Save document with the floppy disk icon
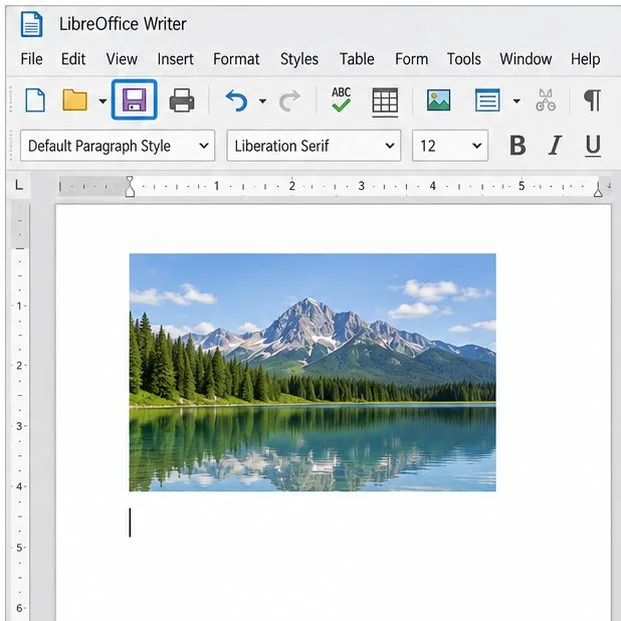This screenshot has width=621, height=621. (x=134, y=100)
